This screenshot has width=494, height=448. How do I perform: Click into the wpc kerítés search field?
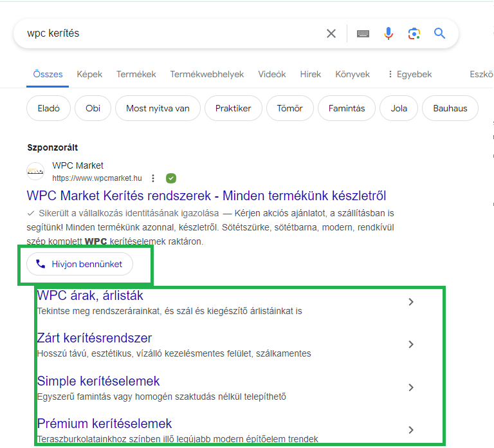(167, 33)
